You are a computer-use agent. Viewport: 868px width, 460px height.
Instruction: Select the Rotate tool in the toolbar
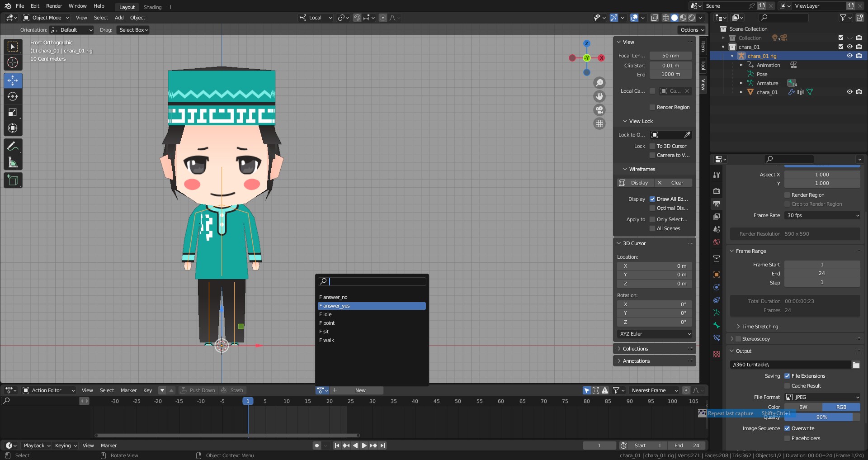coord(13,97)
